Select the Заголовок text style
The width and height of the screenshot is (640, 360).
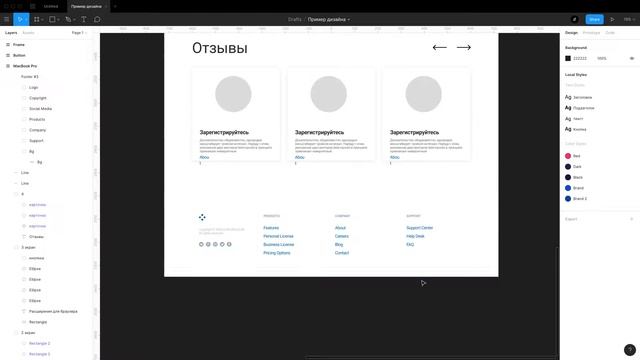click(578, 97)
